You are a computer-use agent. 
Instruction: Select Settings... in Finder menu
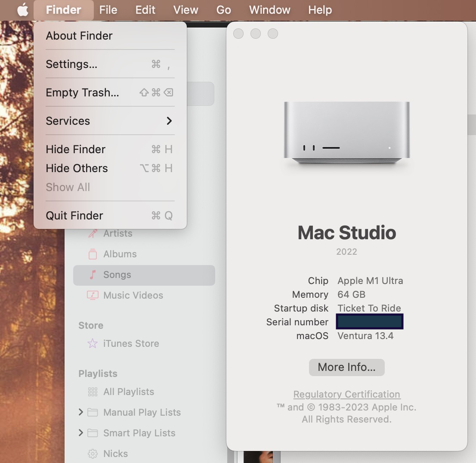pyautogui.click(x=110, y=64)
